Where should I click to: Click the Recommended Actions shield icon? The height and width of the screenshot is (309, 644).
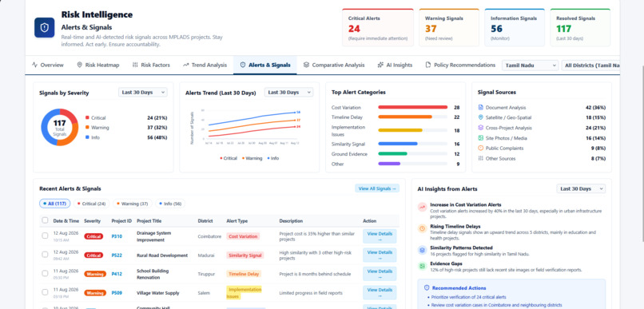pyautogui.click(x=427, y=288)
